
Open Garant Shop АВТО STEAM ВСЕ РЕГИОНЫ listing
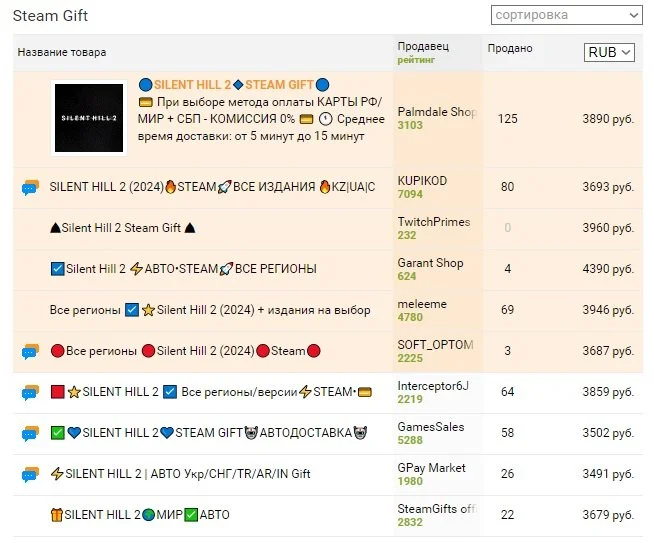(x=184, y=269)
